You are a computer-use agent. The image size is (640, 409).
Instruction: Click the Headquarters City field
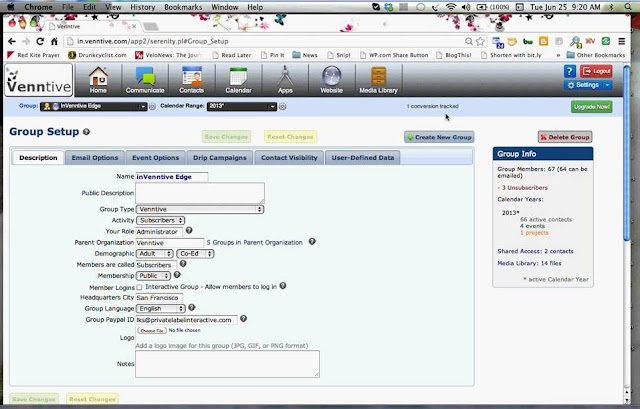point(159,298)
